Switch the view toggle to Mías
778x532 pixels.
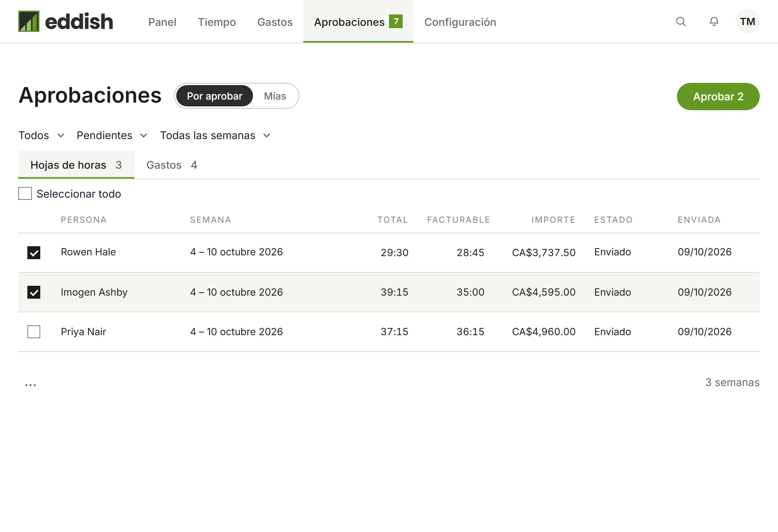(275, 96)
